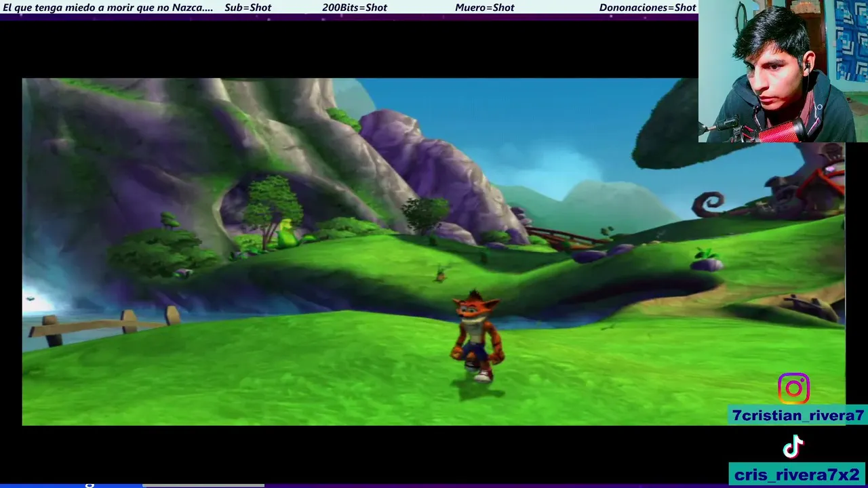
Task: Click the '200Bits=Shot' ticker text
Action: pos(355,7)
